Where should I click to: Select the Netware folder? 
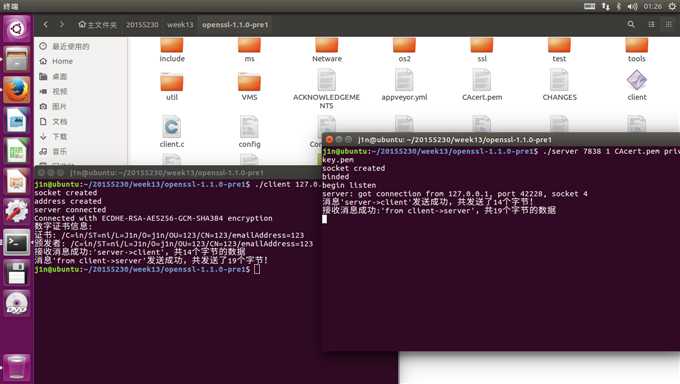tap(327, 50)
